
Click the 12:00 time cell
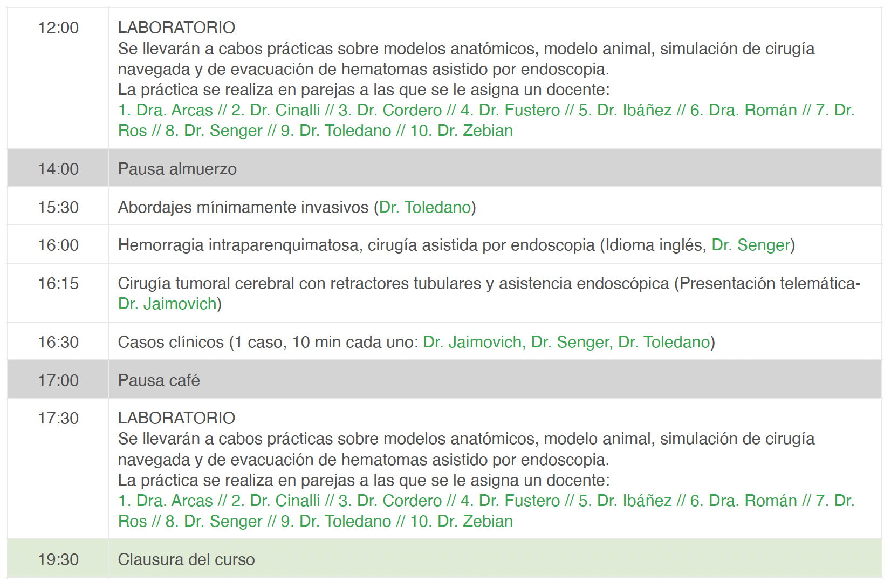(x=58, y=28)
